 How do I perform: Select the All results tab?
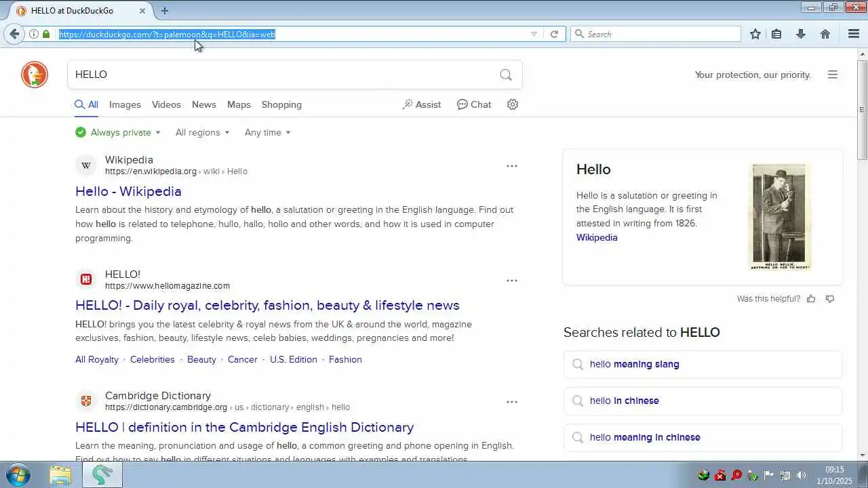[x=87, y=104]
